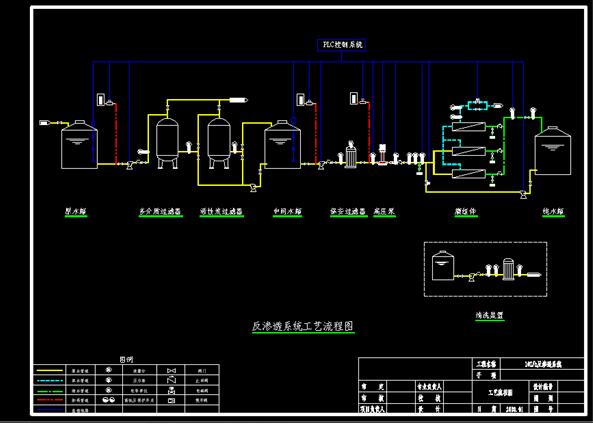Select the security cartridge filter symbol
The width and height of the screenshot is (593, 424).
point(351,155)
